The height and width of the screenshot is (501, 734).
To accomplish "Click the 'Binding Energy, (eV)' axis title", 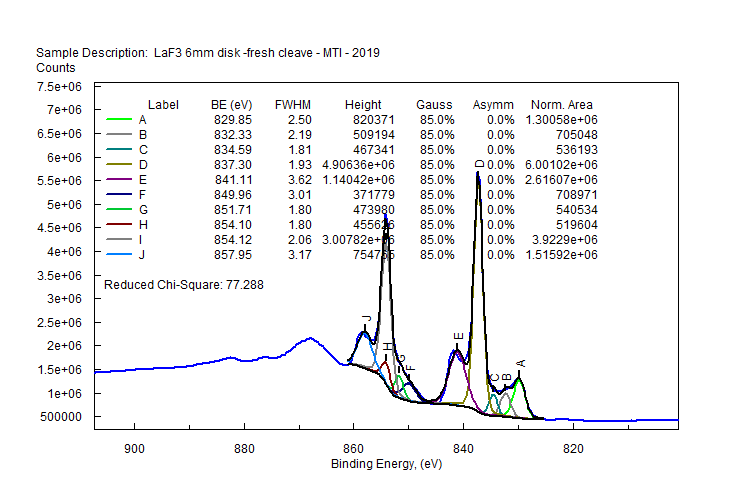I will tap(386, 465).
